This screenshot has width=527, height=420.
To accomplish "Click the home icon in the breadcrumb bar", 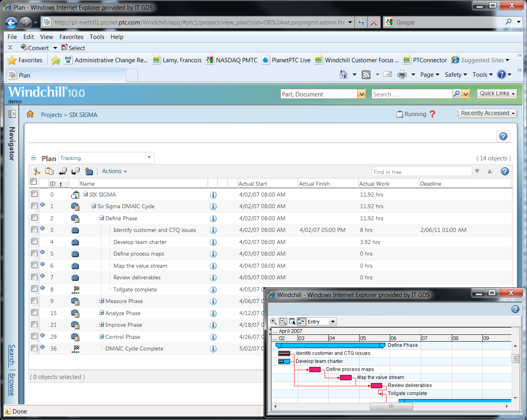I will click(x=30, y=114).
